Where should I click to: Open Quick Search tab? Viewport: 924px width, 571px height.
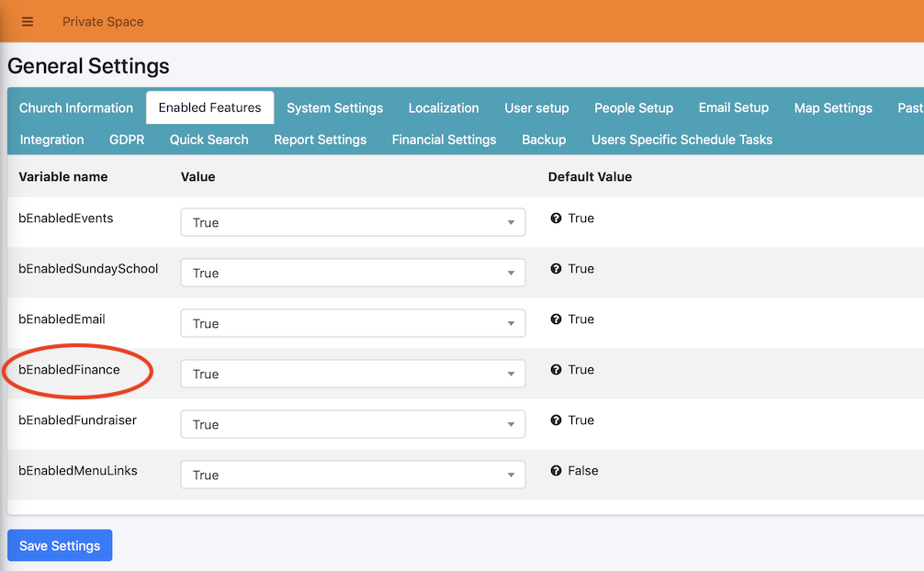click(209, 140)
